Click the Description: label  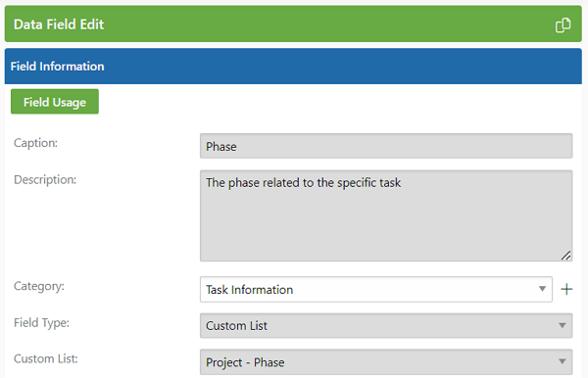[x=45, y=180]
